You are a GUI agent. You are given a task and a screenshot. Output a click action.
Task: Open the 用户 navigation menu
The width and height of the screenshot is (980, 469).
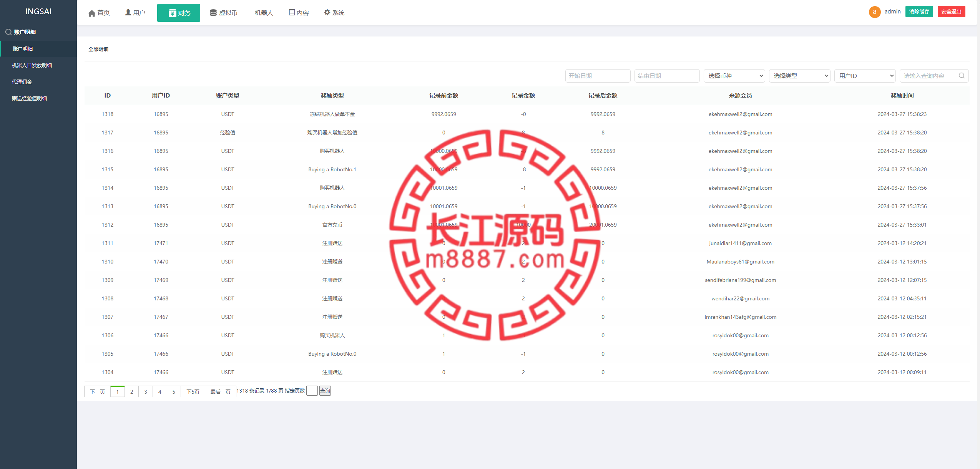tap(135, 13)
